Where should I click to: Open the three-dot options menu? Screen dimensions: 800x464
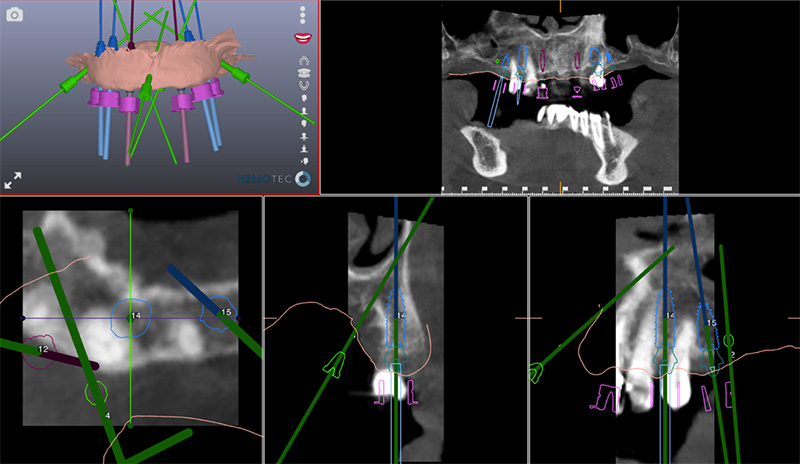click(302, 14)
